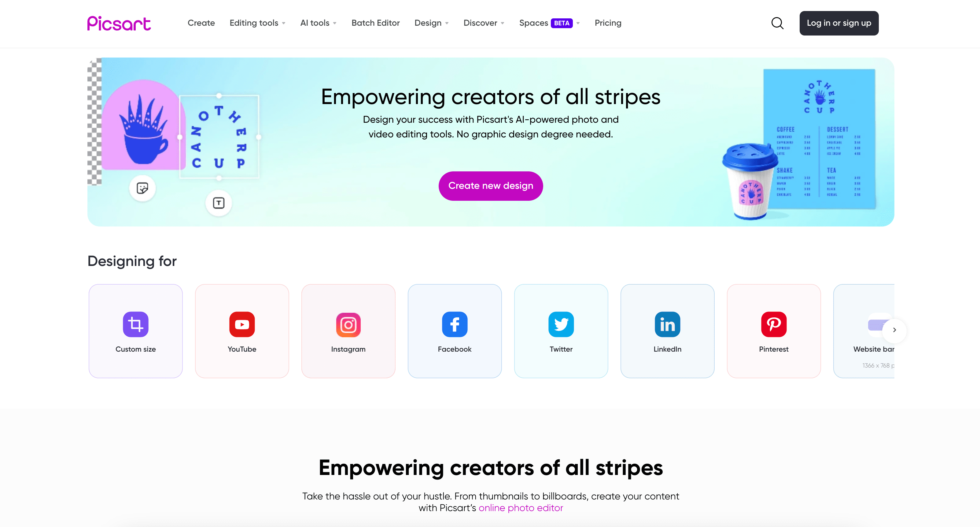
Task: Open the Design dropdown menu
Action: [x=431, y=23]
